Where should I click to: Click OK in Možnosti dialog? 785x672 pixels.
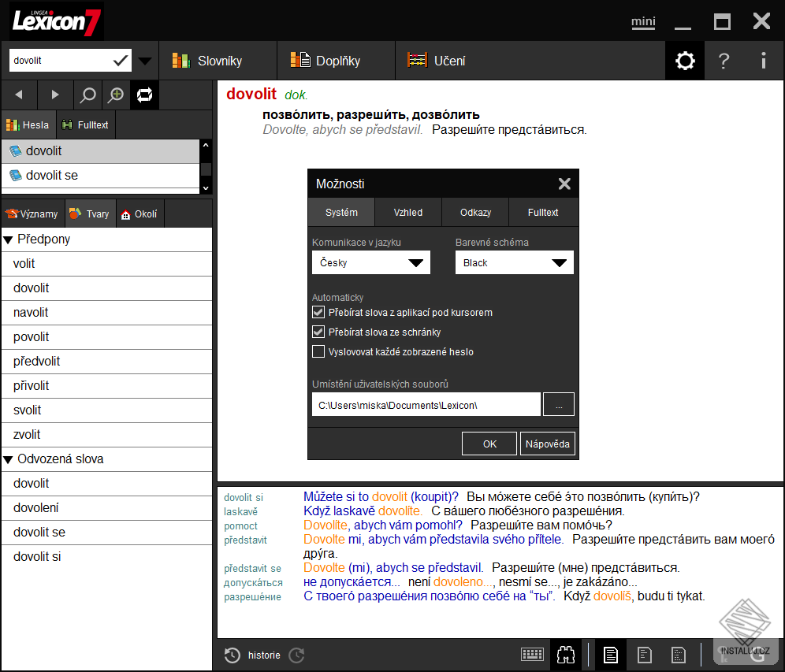(x=489, y=444)
